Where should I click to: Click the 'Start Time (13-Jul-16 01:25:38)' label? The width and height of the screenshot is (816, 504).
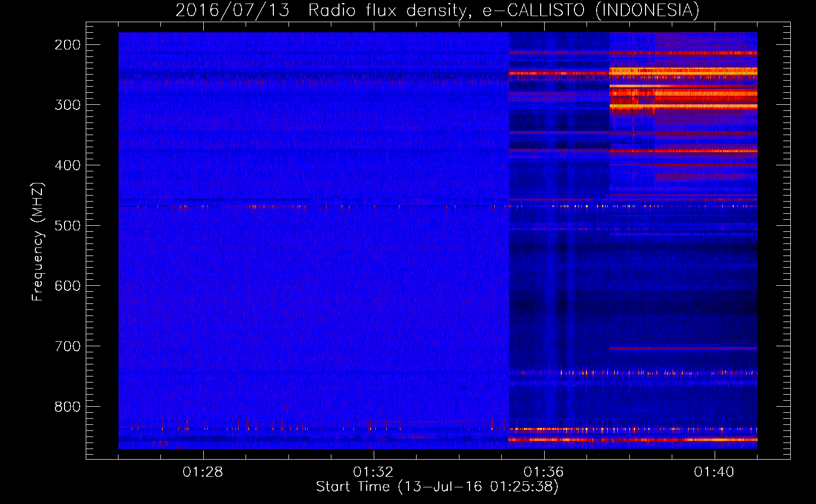[437, 487]
